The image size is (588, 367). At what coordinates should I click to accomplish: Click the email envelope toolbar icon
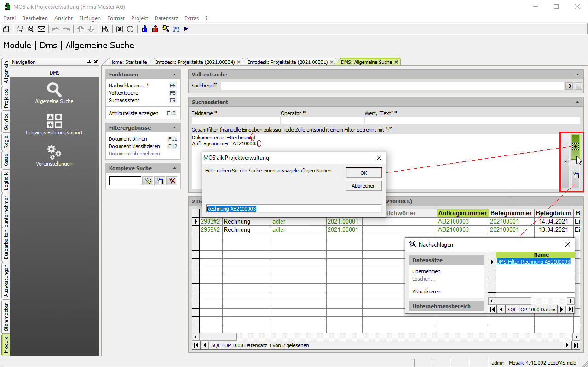[41, 29]
